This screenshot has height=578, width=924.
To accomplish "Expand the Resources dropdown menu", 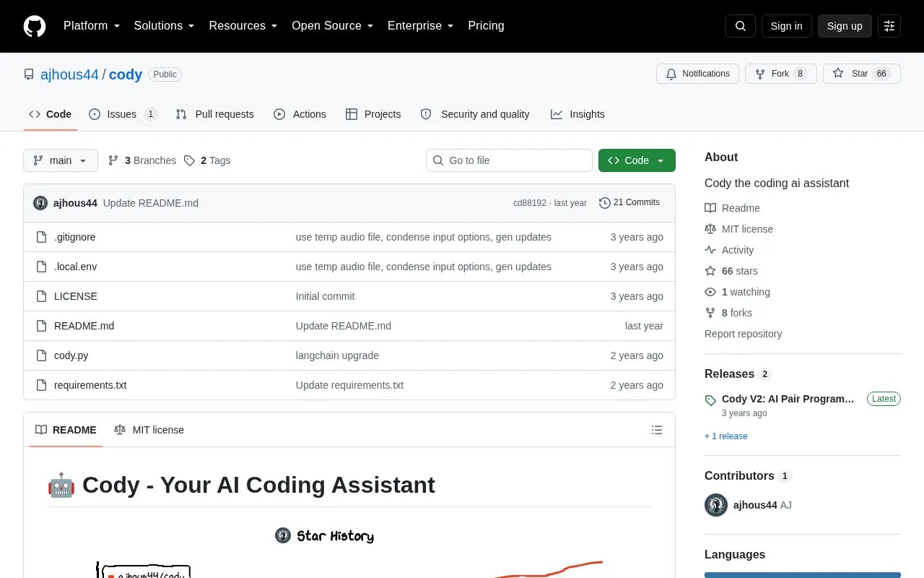I will tap(243, 26).
